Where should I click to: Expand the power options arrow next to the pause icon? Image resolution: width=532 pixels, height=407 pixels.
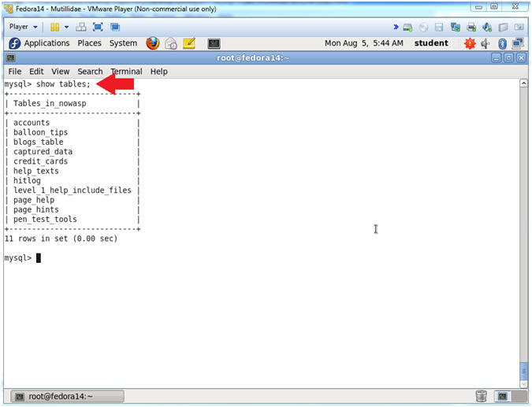pyautogui.click(x=66, y=27)
